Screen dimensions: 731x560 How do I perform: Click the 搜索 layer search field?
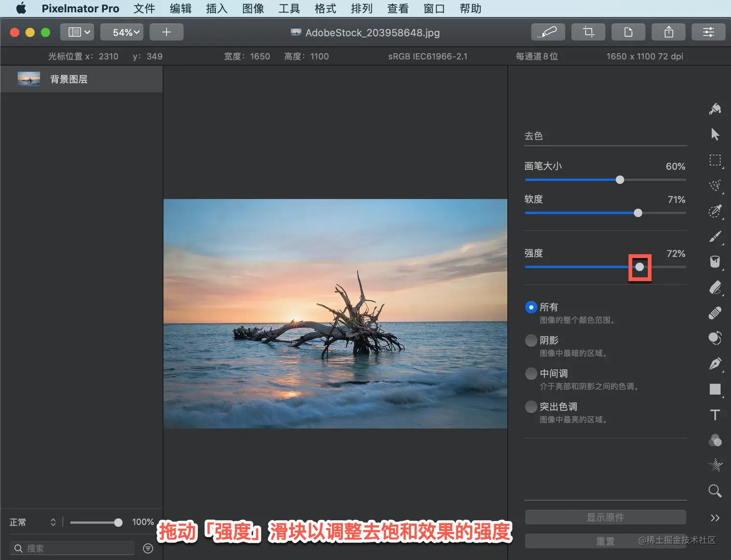72,548
